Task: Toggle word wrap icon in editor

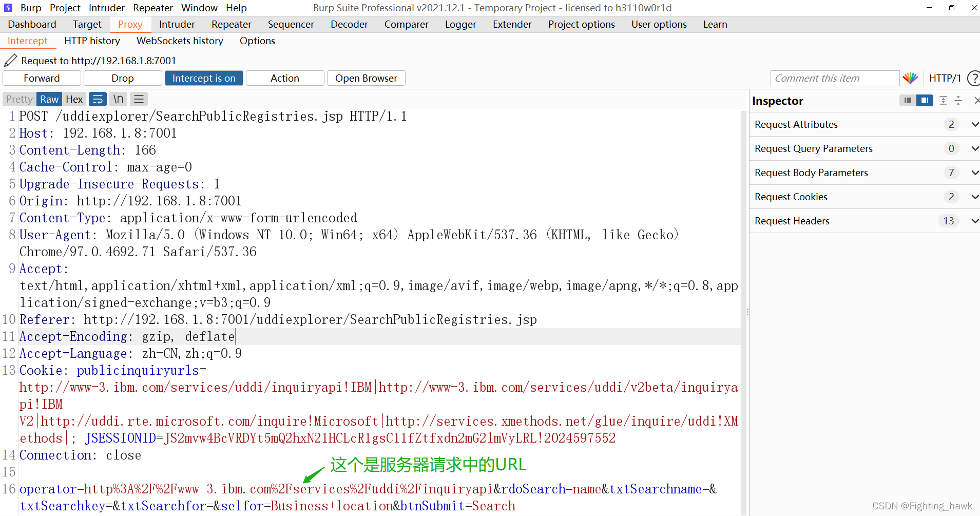Action: pos(98,99)
